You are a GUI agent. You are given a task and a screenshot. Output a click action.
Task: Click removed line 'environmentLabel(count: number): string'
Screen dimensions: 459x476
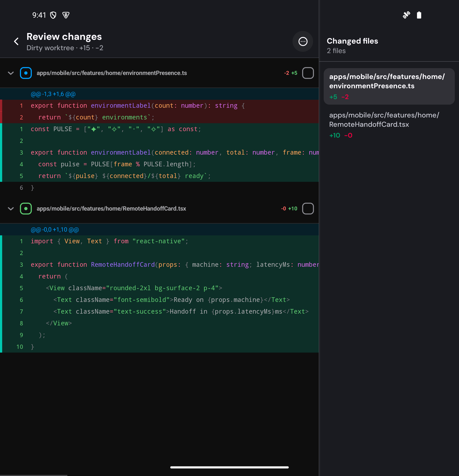tap(159, 106)
